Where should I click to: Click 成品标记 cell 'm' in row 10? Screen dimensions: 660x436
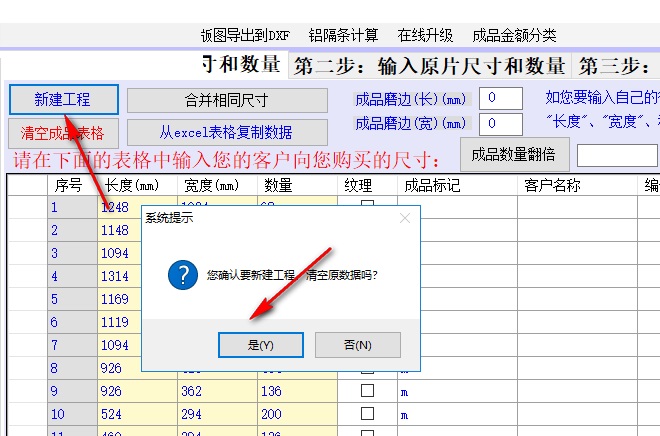click(x=457, y=414)
